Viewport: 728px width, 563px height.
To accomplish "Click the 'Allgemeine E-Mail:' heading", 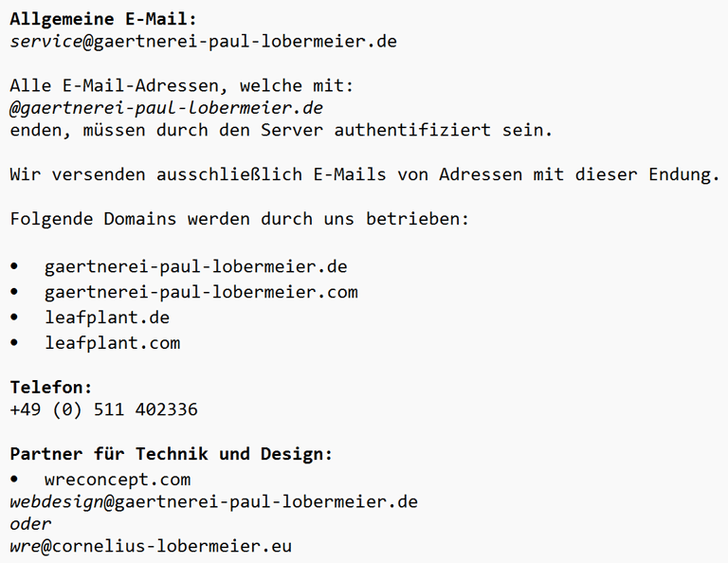I will pos(104,18).
